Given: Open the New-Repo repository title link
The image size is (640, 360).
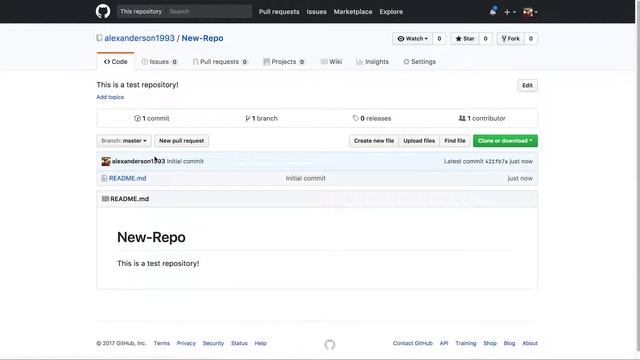Looking at the screenshot, I should pos(202,38).
